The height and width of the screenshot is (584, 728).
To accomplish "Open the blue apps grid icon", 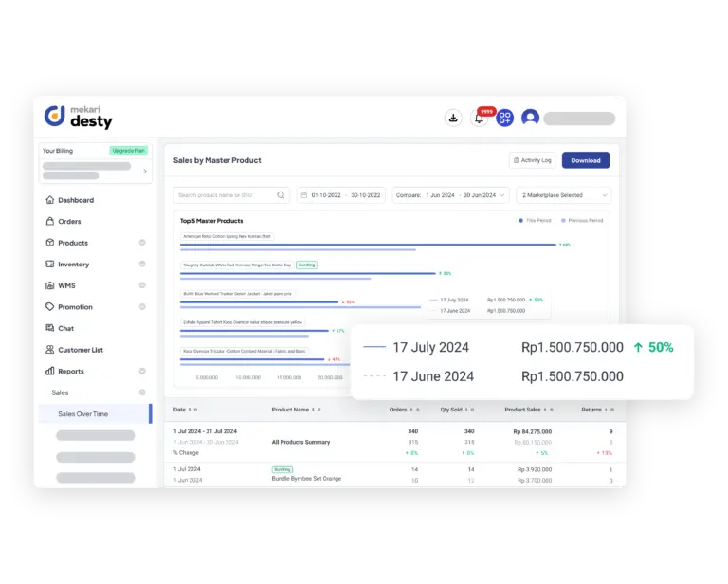I will [x=504, y=119].
